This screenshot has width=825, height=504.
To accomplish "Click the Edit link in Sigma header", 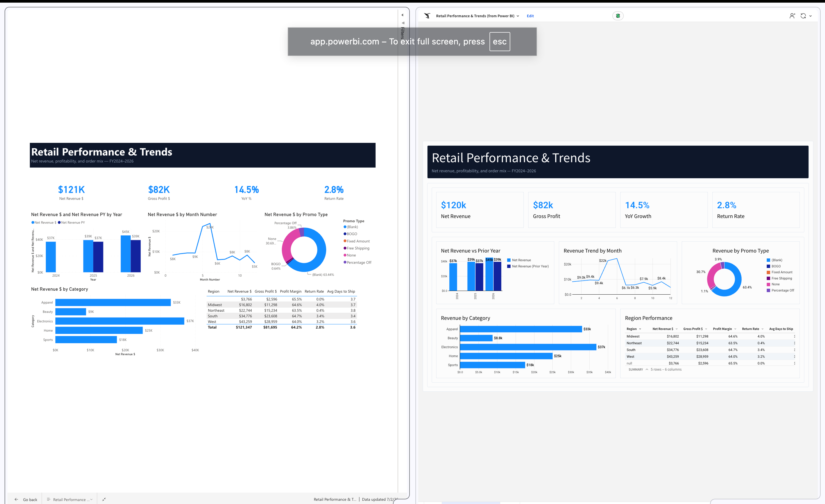I will click(x=530, y=16).
